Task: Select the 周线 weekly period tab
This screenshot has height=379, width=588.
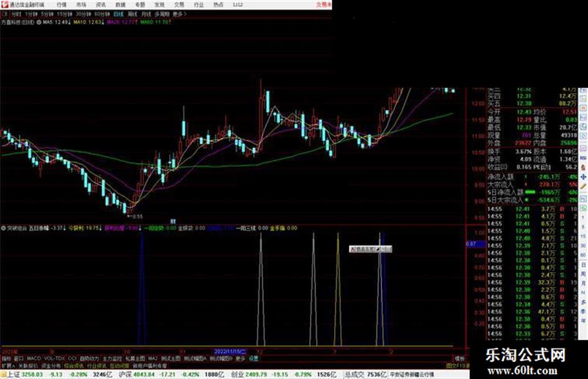Action: (133, 14)
